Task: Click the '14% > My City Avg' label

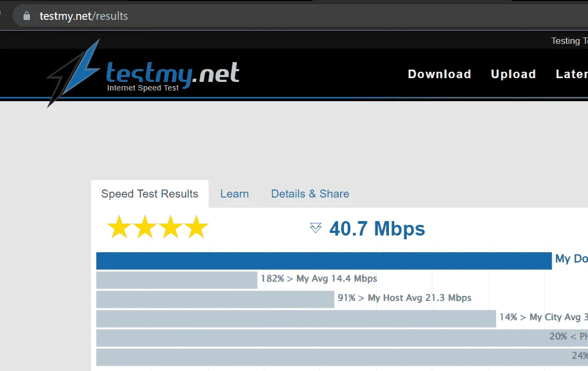Action: click(544, 317)
